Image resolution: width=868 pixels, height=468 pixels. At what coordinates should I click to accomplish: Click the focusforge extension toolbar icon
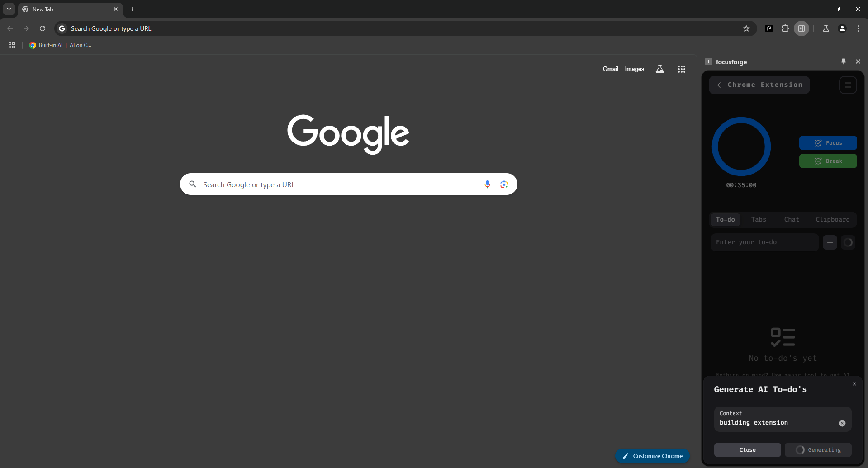(769, 28)
